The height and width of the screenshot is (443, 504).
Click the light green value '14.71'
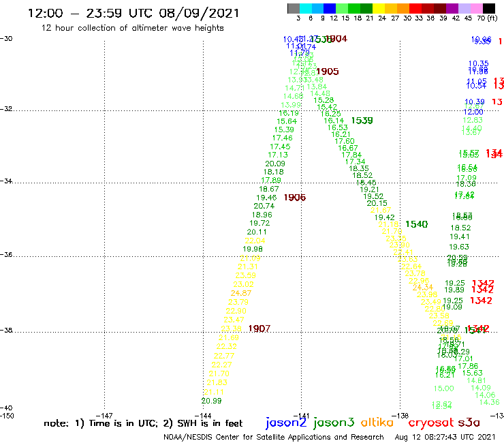tap(294, 88)
